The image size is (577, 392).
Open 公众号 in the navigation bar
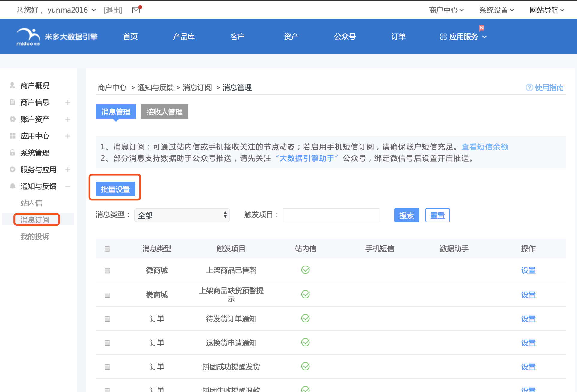coord(345,37)
